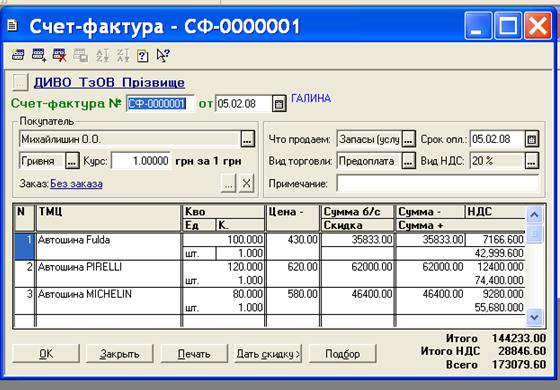Click small square button before ДИВО ТзОВ

point(20,82)
